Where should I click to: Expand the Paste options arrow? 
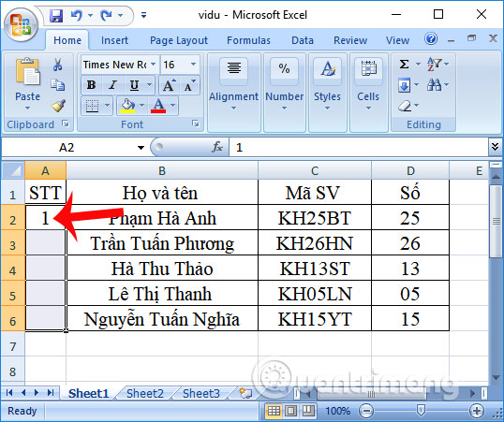pyautogui.click(x=28, y=109)
